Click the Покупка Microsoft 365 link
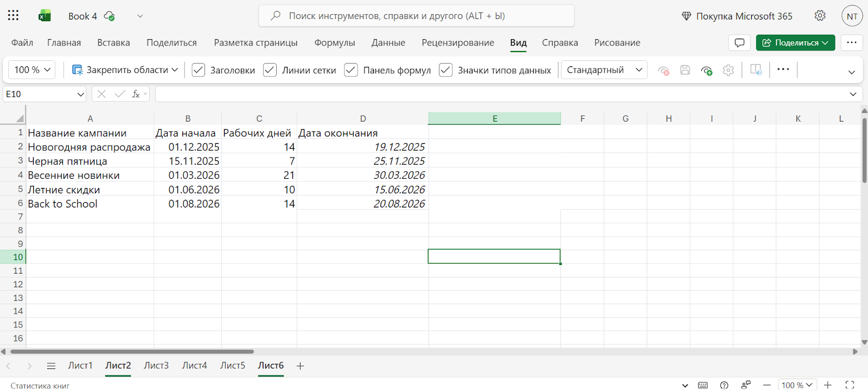This screenshot has width=868, height=390. (x=737, y=16)
